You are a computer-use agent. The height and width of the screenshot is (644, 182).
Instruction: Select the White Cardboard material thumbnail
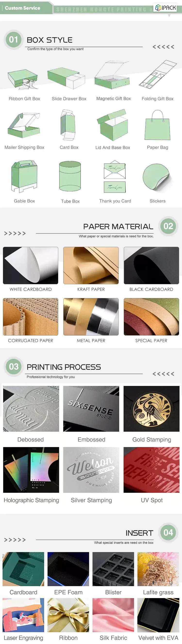click(x=31, y=265)
